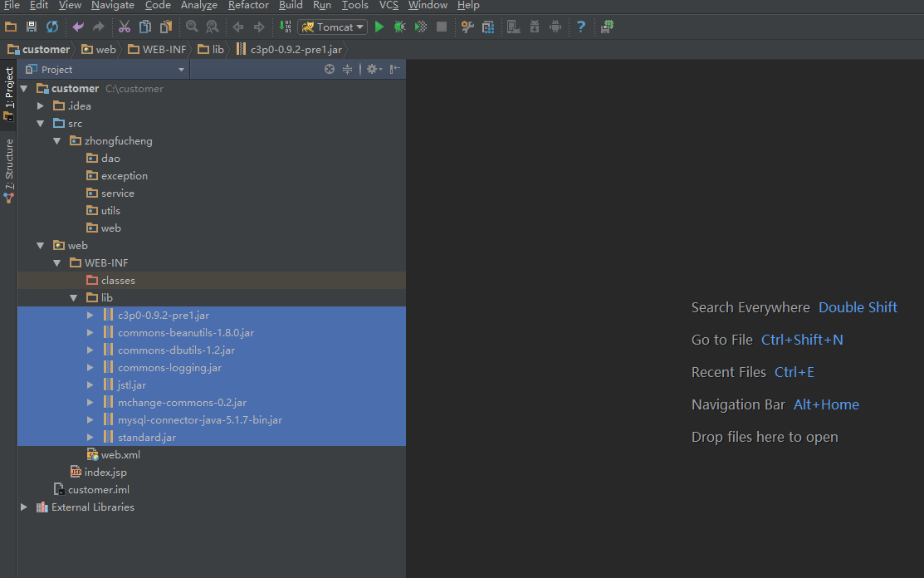Click the Find magnifier icon

tap(192, 27)
